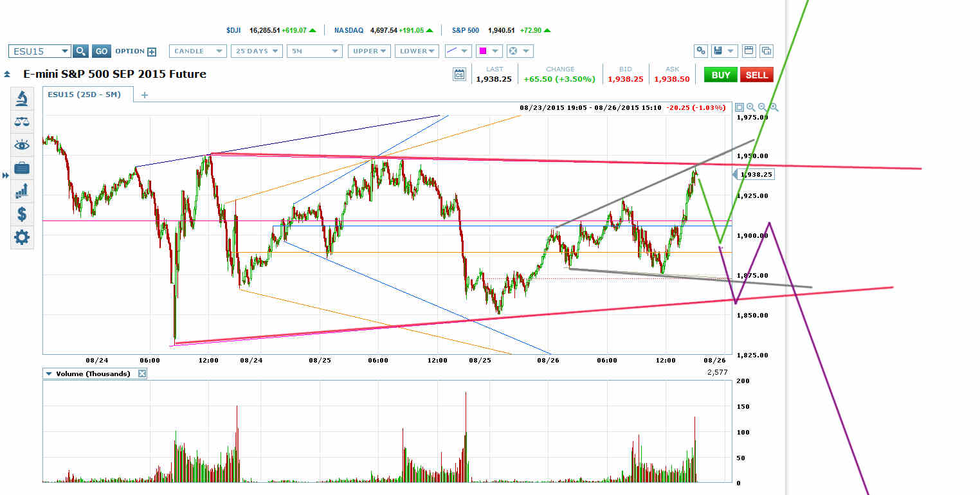Select the ESU15 (25D - 5M) tab
Image resolution: width=980 pixels, height=495 pixels.
click(88, 94)
